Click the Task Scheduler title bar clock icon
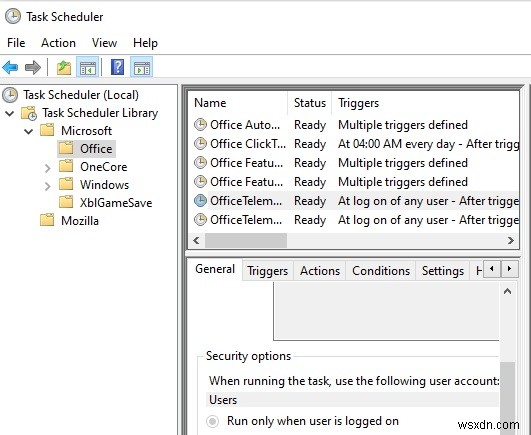 (x=13, y=16)
